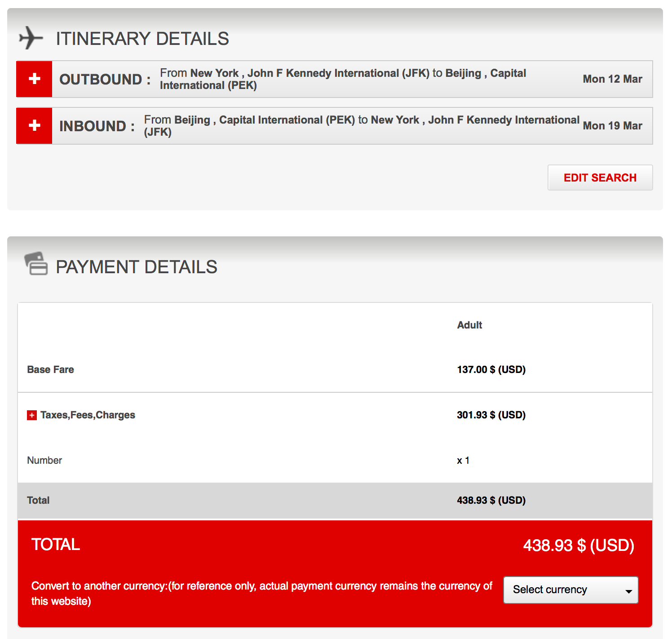Expand the Inbound flight with red plus

click(x=34, y=126)
